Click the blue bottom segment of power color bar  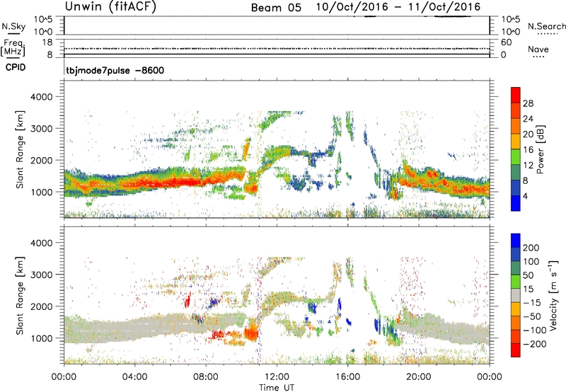point(516,203)
